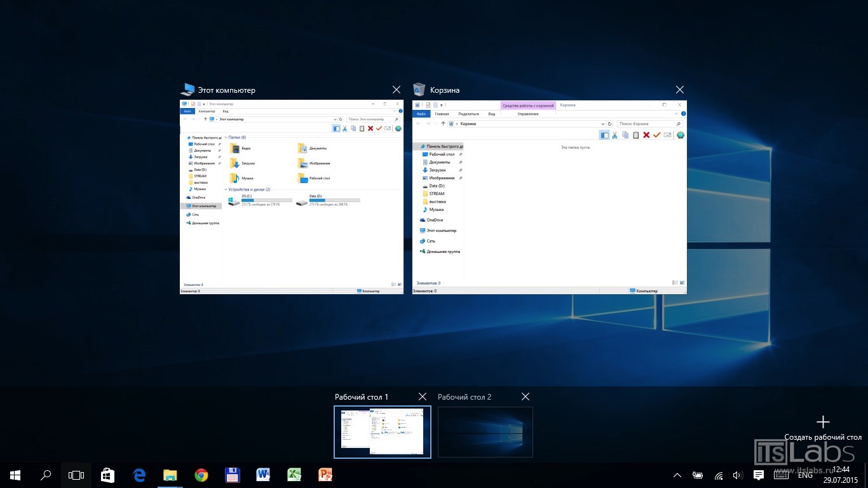Launch Microsoft Edge from taskbar
Image resolution: width=868 pixels, height=488 pixels.
click(x=139, y=475)
